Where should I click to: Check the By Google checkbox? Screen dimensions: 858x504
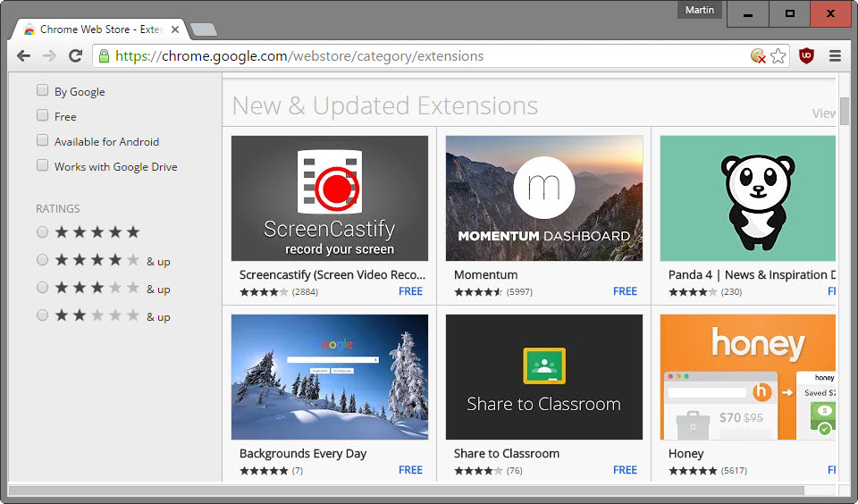[x=42, y=90]
